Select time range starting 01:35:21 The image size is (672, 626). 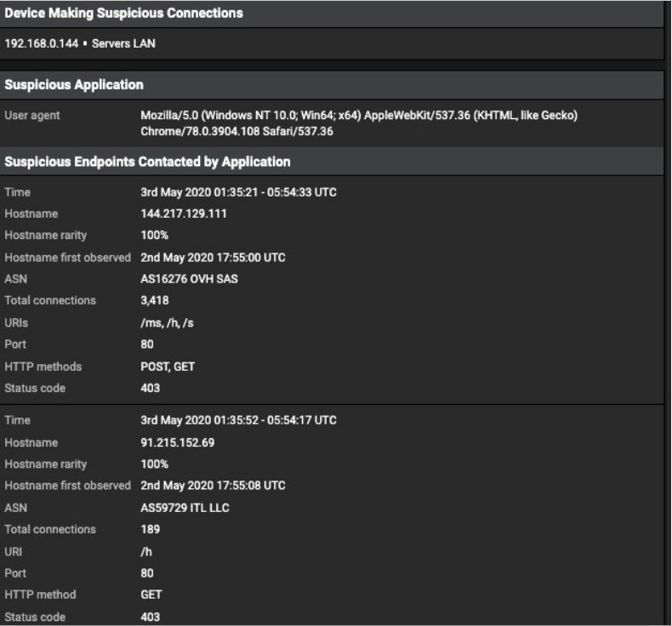coord(238,192)
